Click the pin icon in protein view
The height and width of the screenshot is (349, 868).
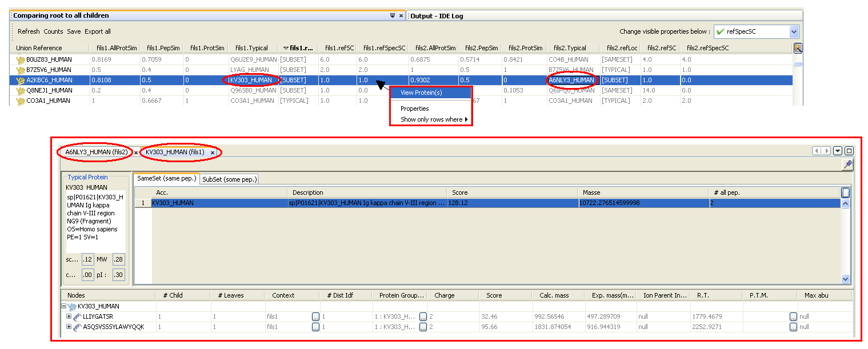(848, 164)
